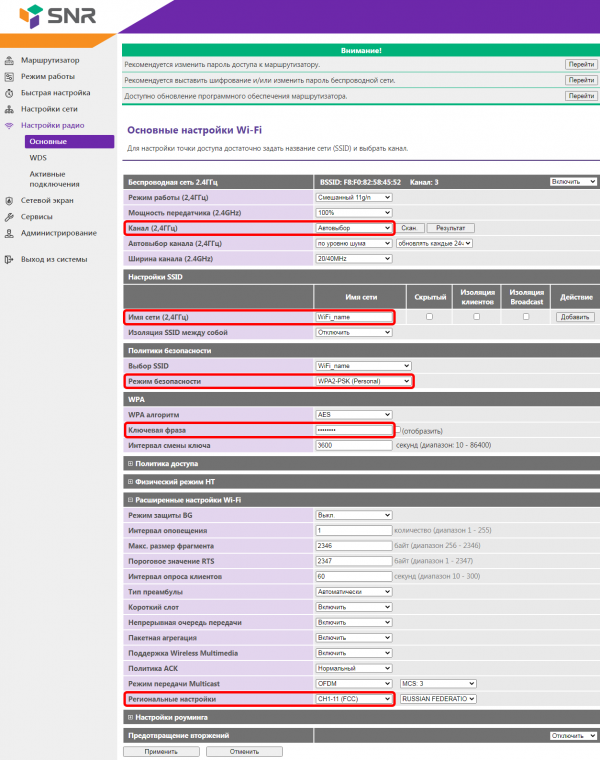Viewport: 600px width, 760px height.
Task: Open the Выбор SSID dropdown
Action: click(x=363, y=366)
